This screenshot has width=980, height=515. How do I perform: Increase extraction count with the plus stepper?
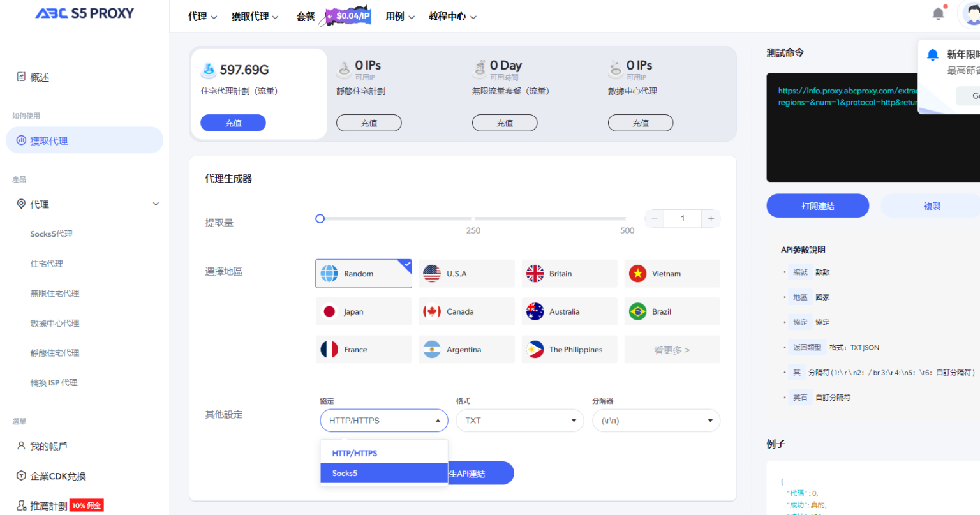click(710, 218)
